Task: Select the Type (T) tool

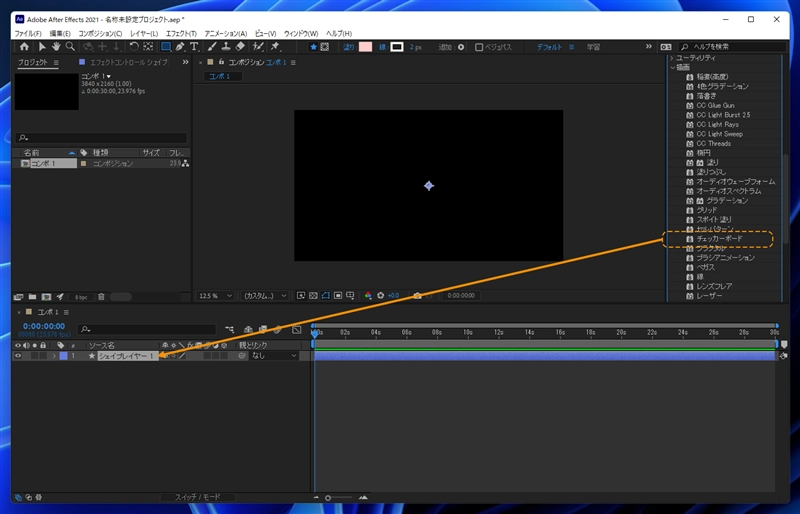Action: [194, 47]
